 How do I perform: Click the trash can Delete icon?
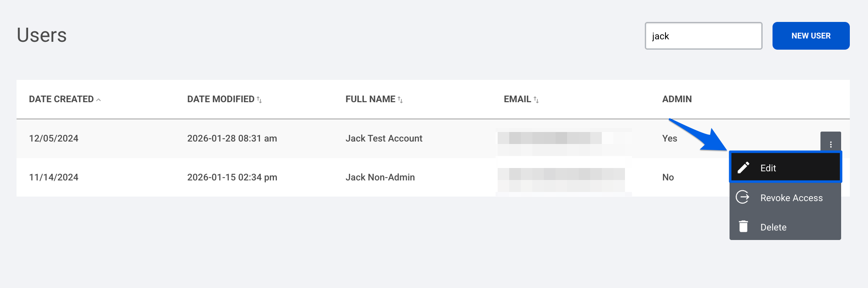[x=743, y=226]
